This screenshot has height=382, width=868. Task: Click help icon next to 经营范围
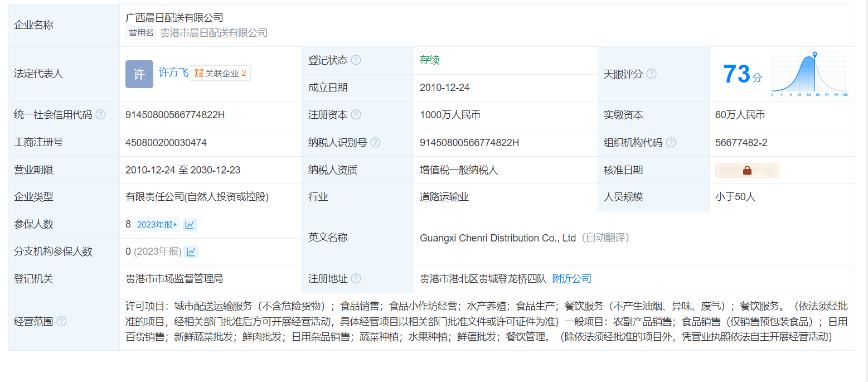pos(61,321)
